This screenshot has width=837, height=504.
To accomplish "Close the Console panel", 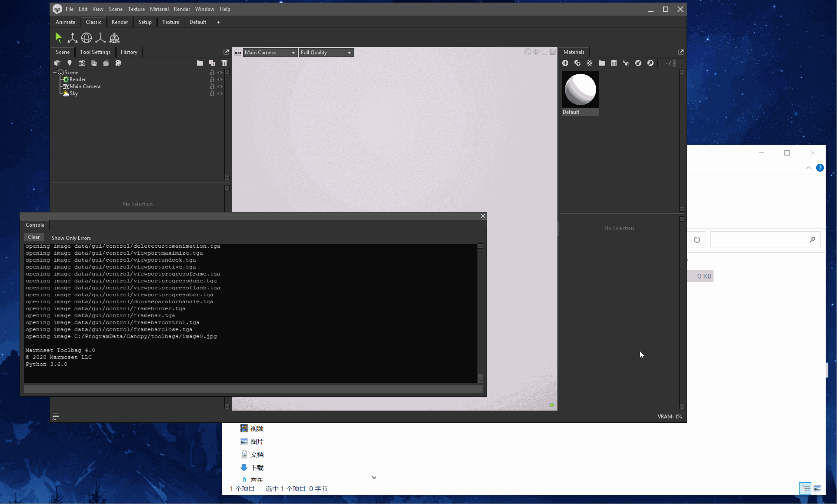I will 483,216.
